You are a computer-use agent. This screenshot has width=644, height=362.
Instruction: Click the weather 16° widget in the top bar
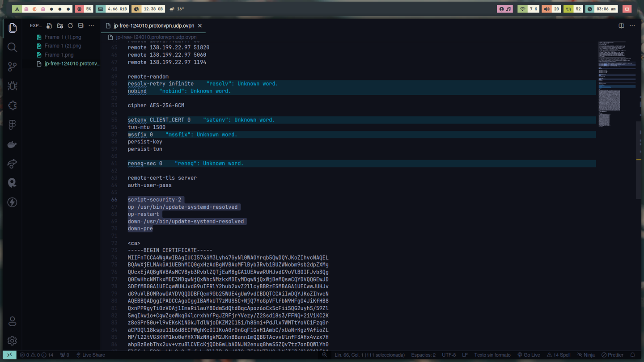click(x=177, y=9)
